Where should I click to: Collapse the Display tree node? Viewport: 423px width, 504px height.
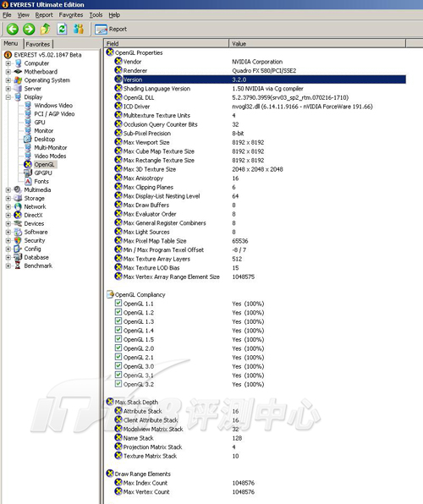click(8, 97)
